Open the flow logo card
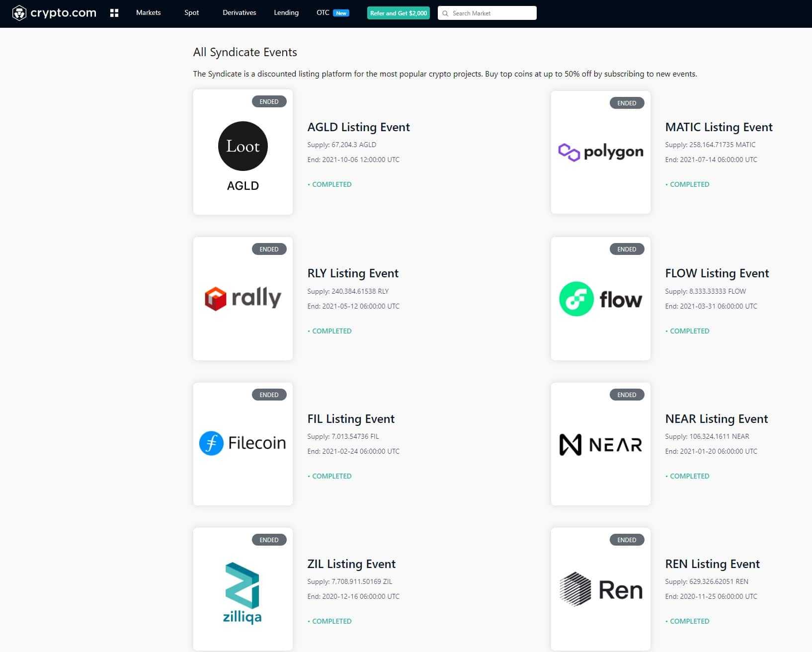Screen dimensions: 812x652 coord(601,299)
